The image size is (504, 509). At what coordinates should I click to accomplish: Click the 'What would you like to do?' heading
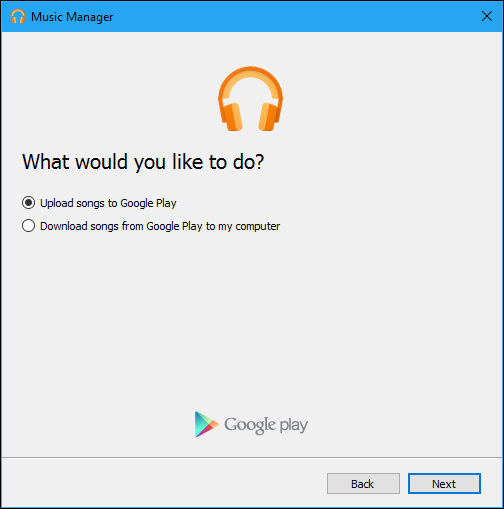coord(143,162)
